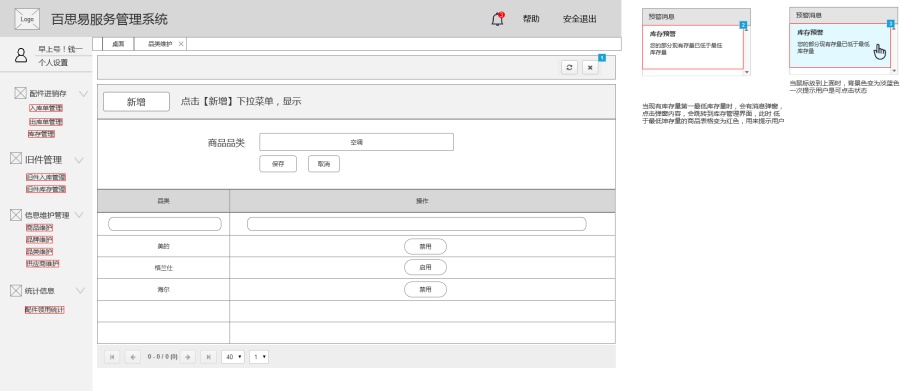
Task: Open 旧件入库管理 in the sidebar
Action: coord(46,177)
